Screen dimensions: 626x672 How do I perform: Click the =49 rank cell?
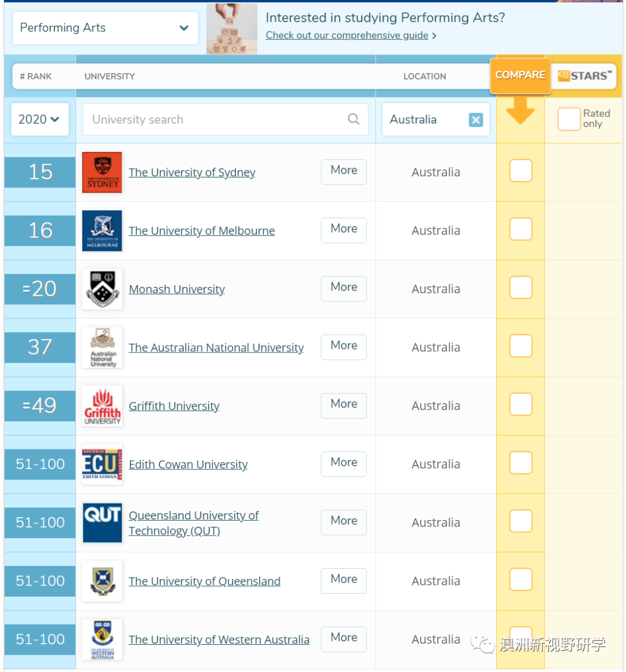(x=40, y=406)
